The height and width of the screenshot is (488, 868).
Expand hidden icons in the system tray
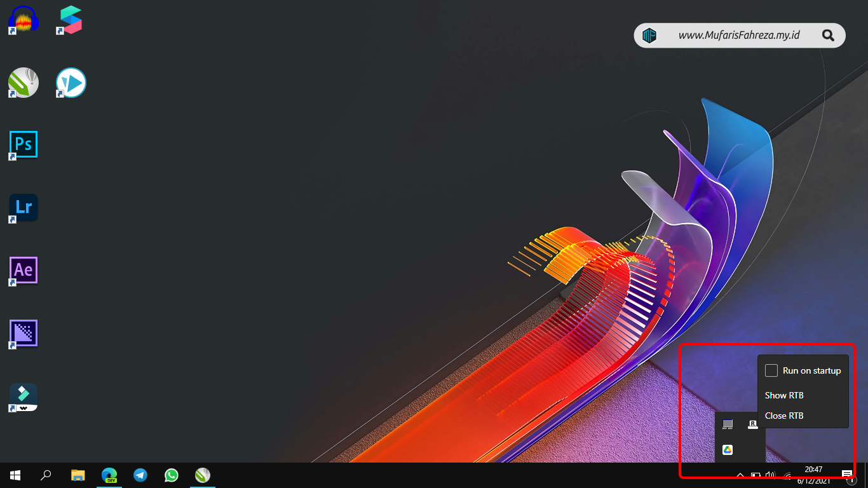(x=740, y=475)
